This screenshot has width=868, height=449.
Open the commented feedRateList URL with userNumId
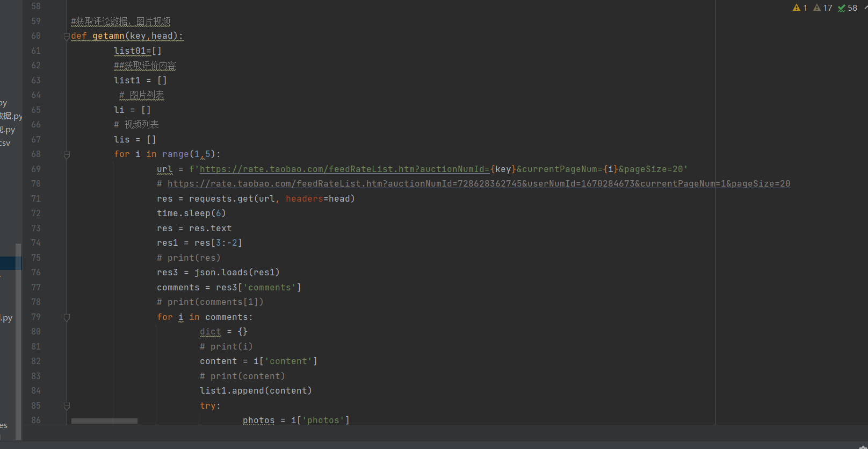(x=479, y=184)
